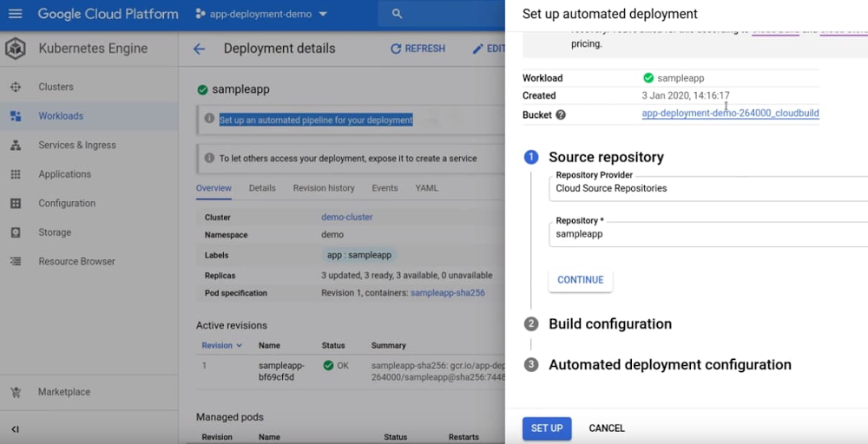Screen dimensions: 868x444
Task: Click the SET UP button
Action: [x=547, y=428]
